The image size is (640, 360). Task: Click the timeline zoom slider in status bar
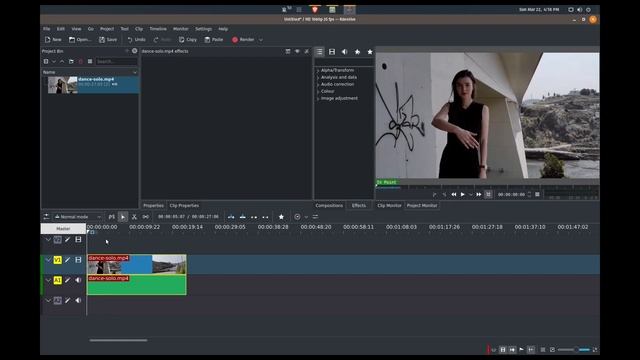point(573,350)
